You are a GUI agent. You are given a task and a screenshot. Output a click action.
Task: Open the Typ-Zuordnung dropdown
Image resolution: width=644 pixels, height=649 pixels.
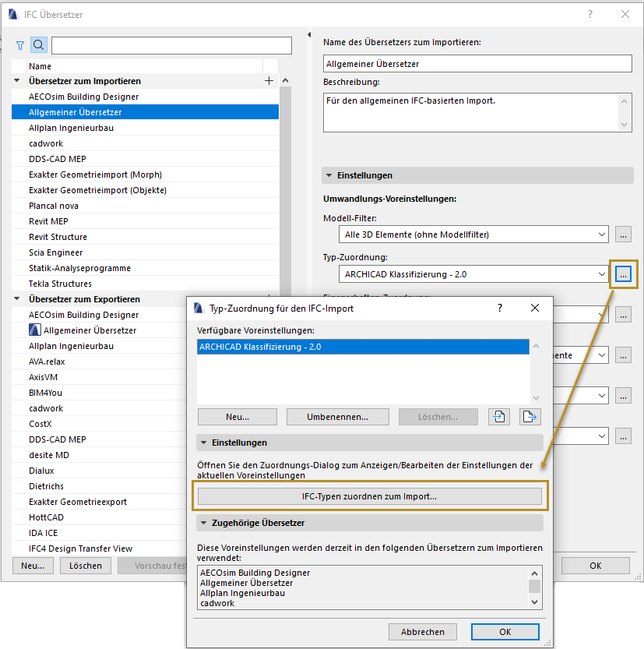[x=473, y=274]
